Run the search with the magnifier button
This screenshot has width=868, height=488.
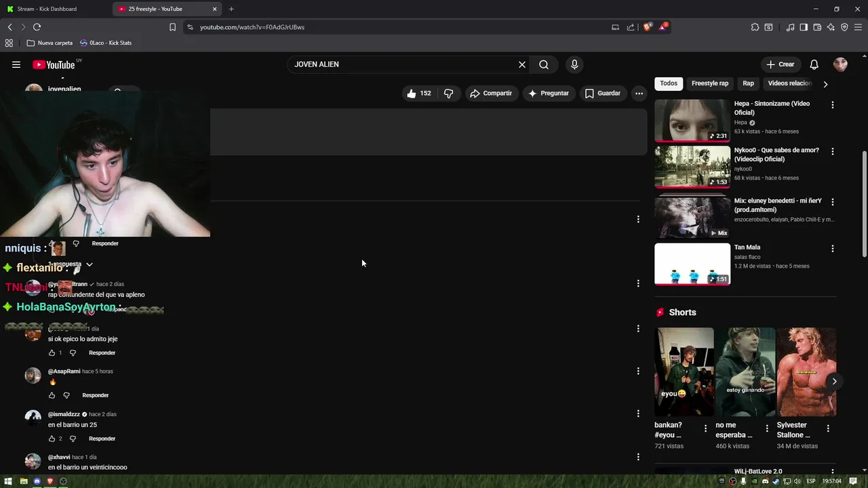(544, 64)
